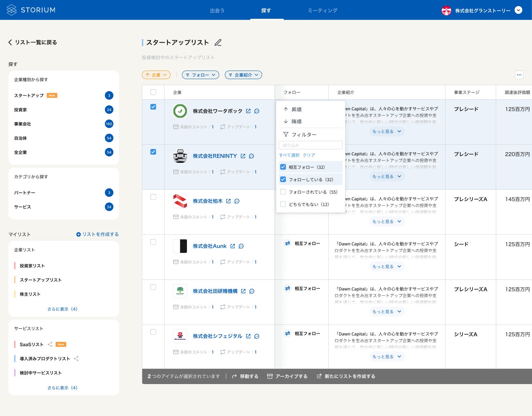The image size is (532, 416).
Task: Click 新たにリストを作成する button
Action: pos(346,376)
